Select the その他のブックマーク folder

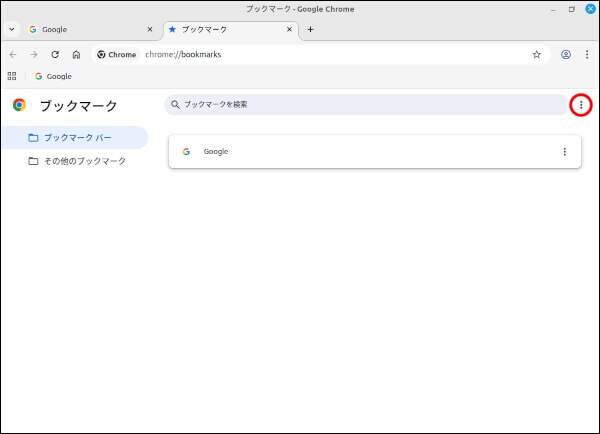[75, 161]
